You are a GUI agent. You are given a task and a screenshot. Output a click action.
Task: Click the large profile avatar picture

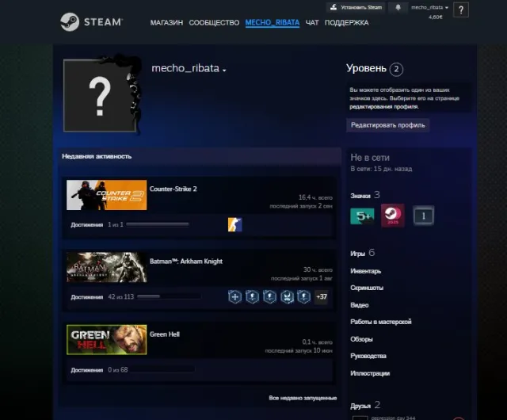point(100,95)
